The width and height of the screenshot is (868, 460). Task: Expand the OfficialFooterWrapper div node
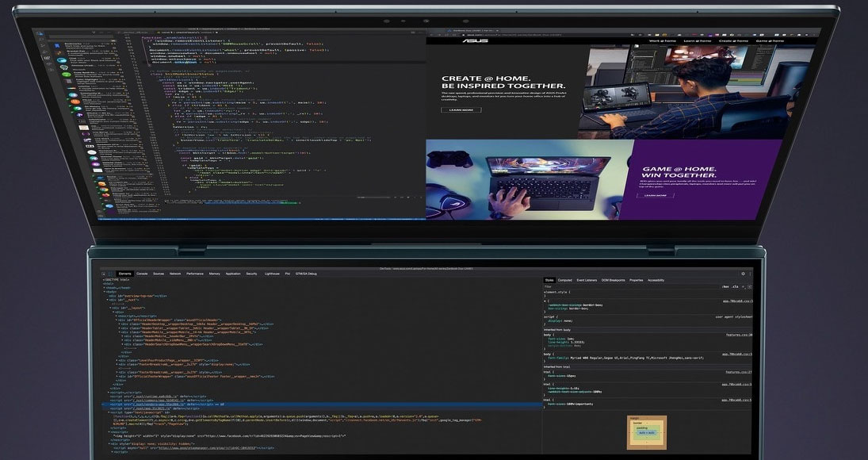click(x=117, y=377)
